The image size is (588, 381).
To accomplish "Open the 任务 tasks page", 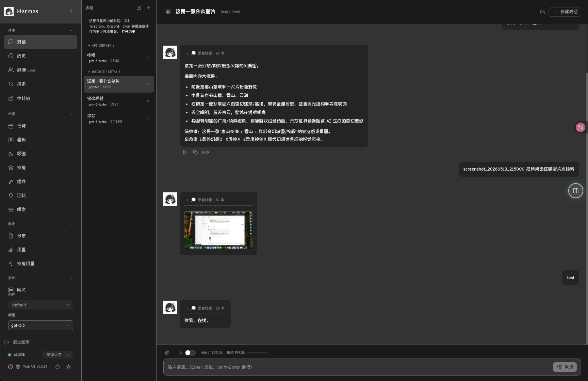I will point(40,126).
